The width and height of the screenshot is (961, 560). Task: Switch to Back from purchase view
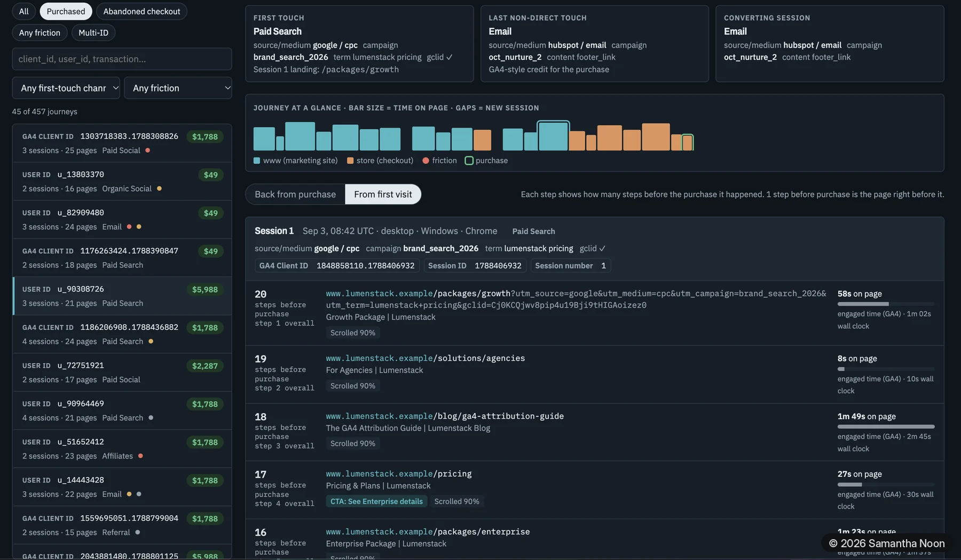coord(295,194)
